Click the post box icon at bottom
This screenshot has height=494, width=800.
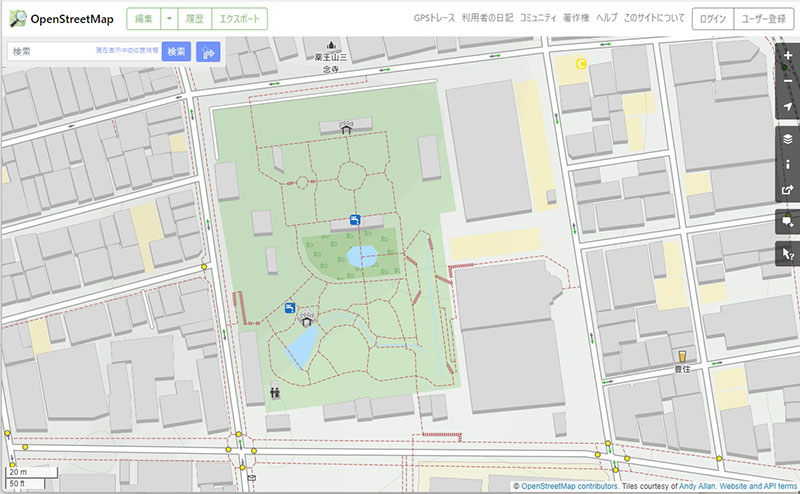pos(251,478)
